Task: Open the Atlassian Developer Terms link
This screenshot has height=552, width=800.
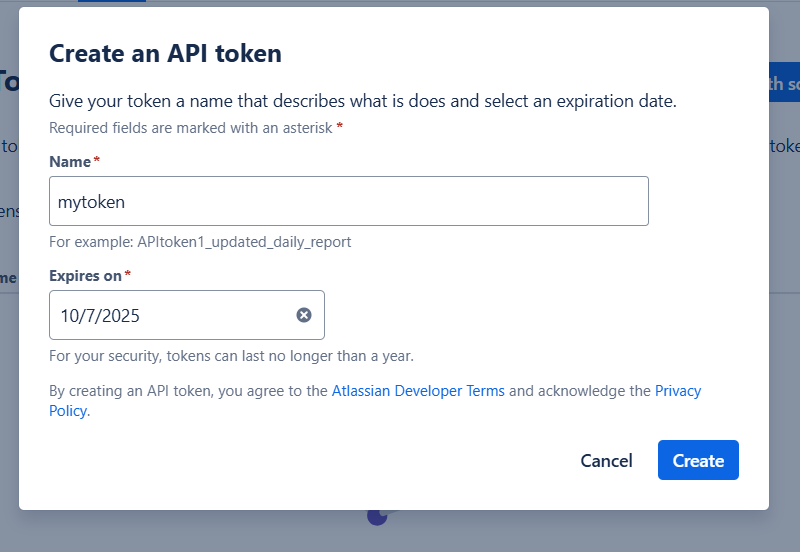Action: (418, 391)
